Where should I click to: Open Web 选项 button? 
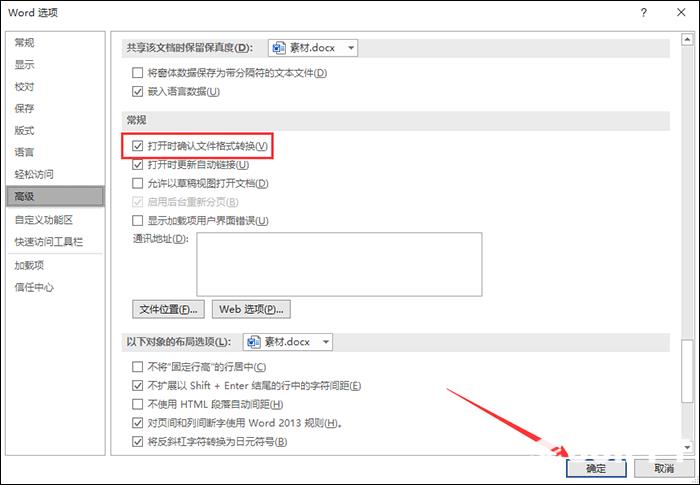tap(251, 309)
